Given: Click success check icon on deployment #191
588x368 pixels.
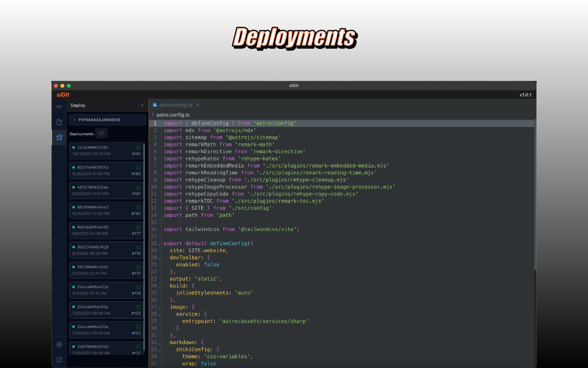Looking at the screenshot, I should click(x=138, y=147).
